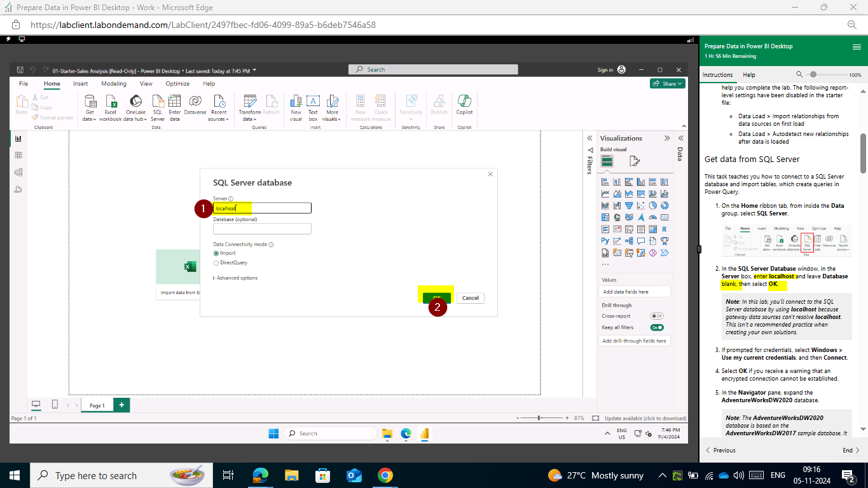Screen dimensions: 868x488
Task: Choose the R script visual
Action: coord(665,229)
